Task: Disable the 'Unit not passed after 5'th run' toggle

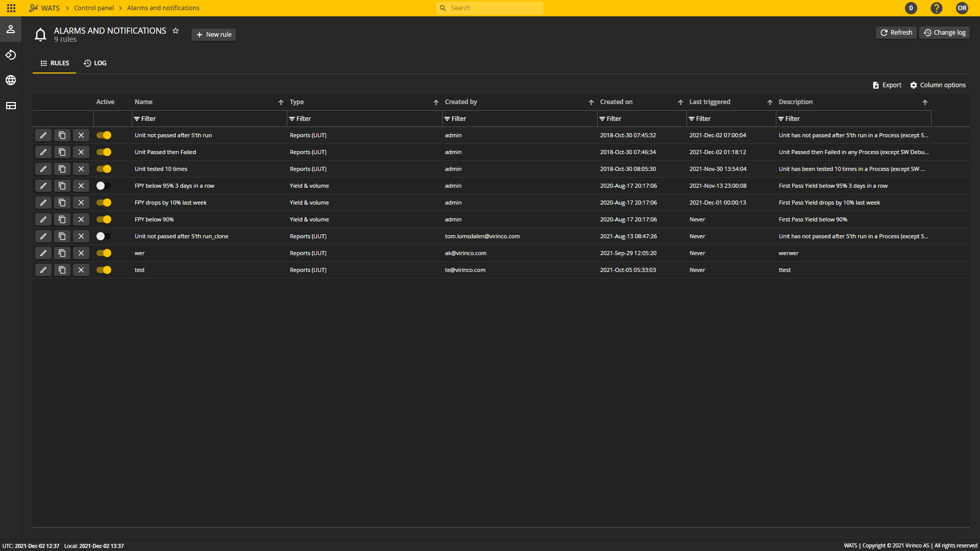Action: pyautogui.click(x=104, y=135)
